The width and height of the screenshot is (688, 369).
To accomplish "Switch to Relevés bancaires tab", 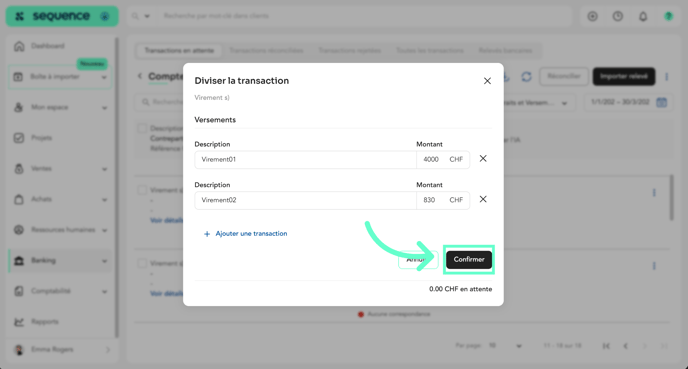I will coord(505,50).
